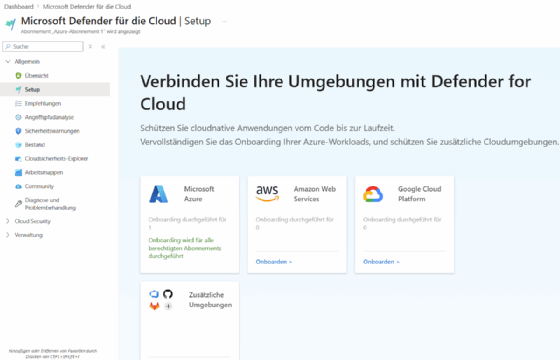The height and width of the screenshot is (360, 560).
Task: Open Community page
Action: tap(39, 186)
